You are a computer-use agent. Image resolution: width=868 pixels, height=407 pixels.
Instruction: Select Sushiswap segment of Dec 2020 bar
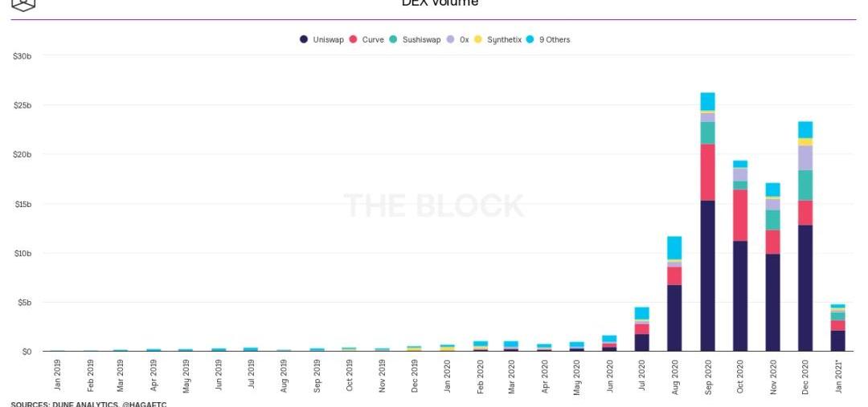tap(805, 185)
